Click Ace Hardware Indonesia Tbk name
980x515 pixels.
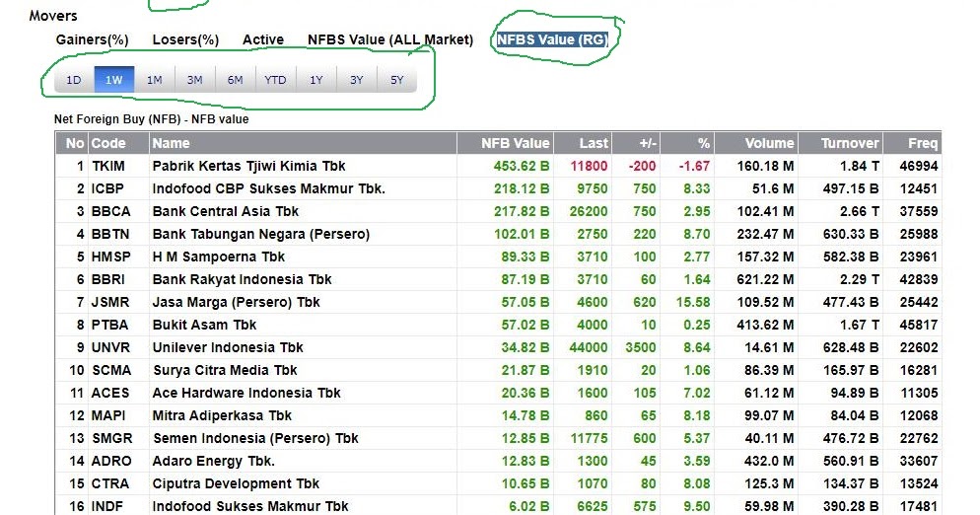pyautogui.click(x=246, y=393)
